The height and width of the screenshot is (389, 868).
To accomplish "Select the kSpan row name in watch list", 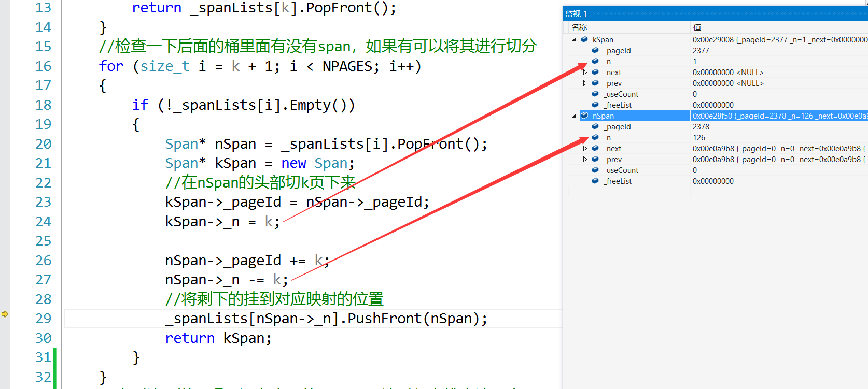I will coord(603,39).
